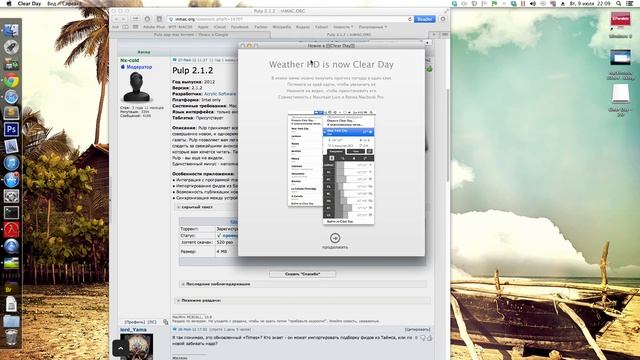Open Terminal from the Dock
The width and height of the screenshot is (640, 360).
click(11, 213)
